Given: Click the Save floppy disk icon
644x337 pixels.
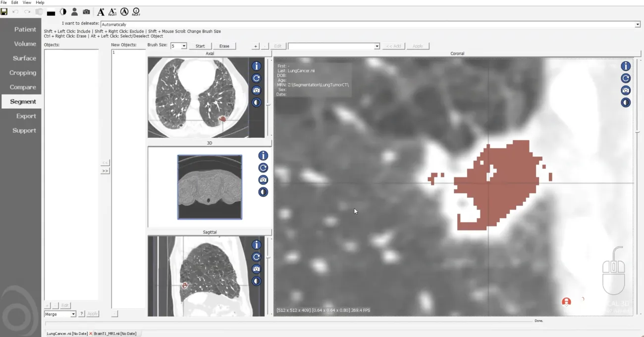Looking at the screenshot, I should point(4,11).
